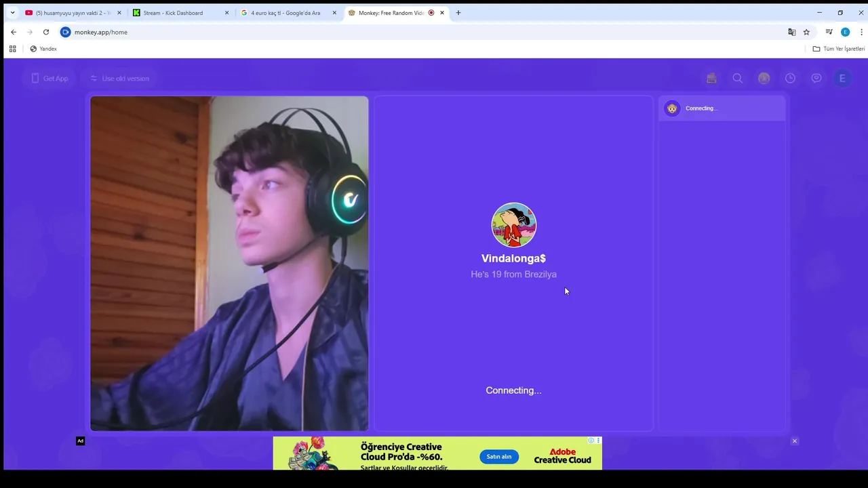The image size is (868, 488).
Task: Go back to previous page
Action: click(x=14, y=32)
